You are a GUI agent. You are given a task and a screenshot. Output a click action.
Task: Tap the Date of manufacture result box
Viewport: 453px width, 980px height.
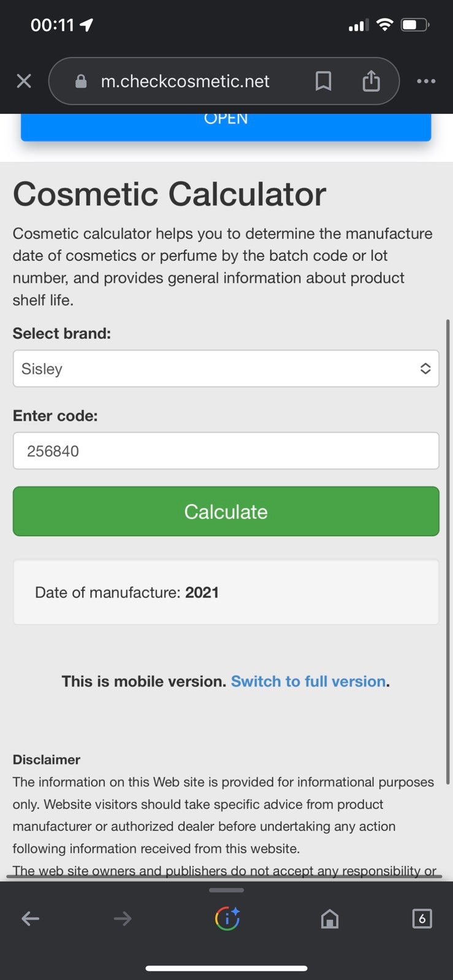226,592
